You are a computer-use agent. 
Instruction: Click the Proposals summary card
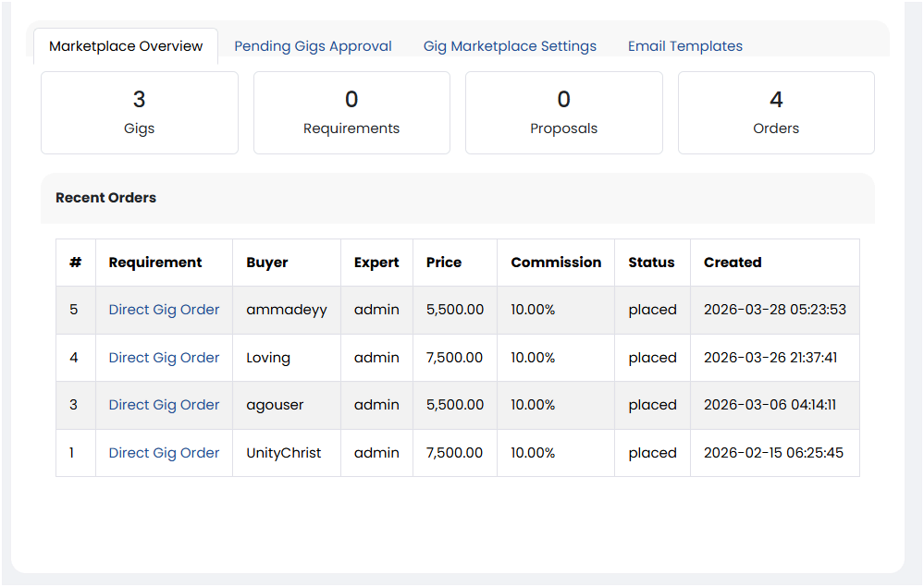[563, 113]
